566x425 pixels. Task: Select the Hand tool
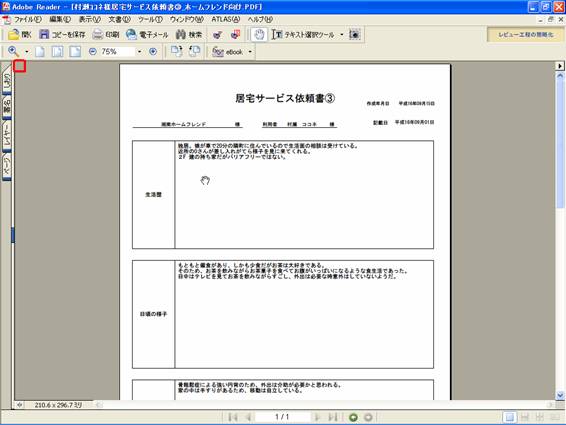coord(259,35)
